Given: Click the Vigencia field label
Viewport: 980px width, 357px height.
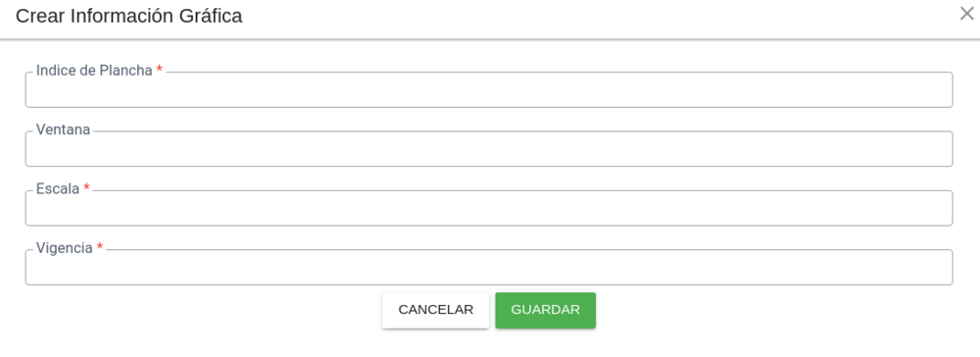Looking at the screenshot, I should coord(65,248).
